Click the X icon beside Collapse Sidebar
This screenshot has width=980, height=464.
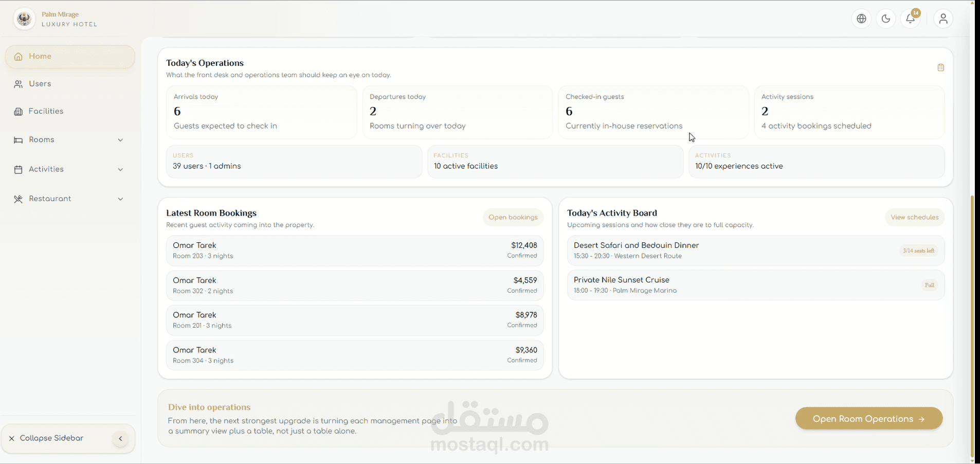pos(11,438)
